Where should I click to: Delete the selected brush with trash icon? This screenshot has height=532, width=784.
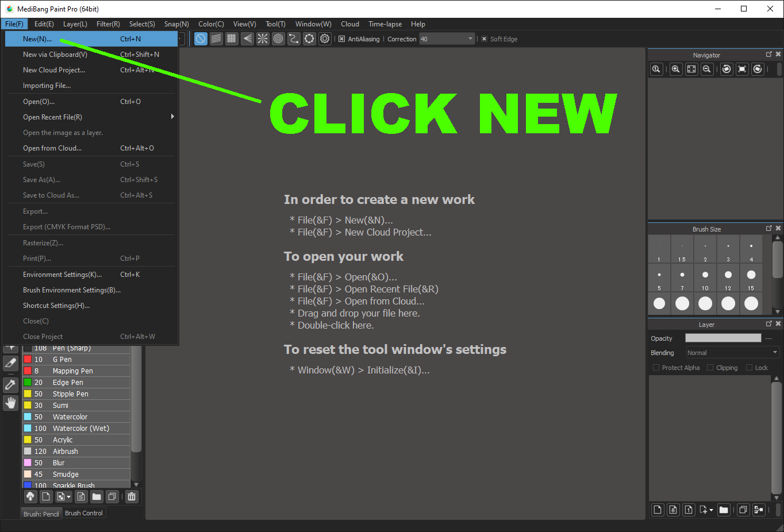[132, 496]
